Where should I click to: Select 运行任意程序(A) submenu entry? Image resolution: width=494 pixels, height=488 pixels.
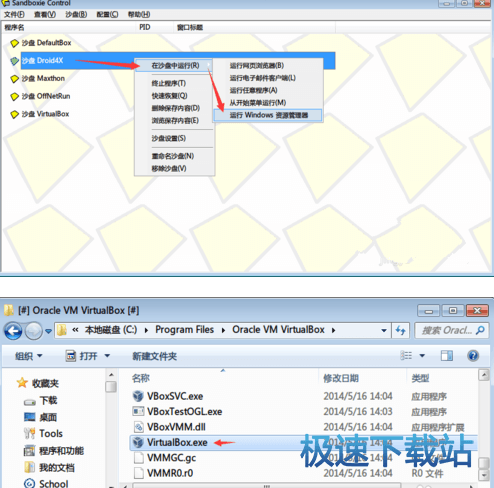(268, 90)
